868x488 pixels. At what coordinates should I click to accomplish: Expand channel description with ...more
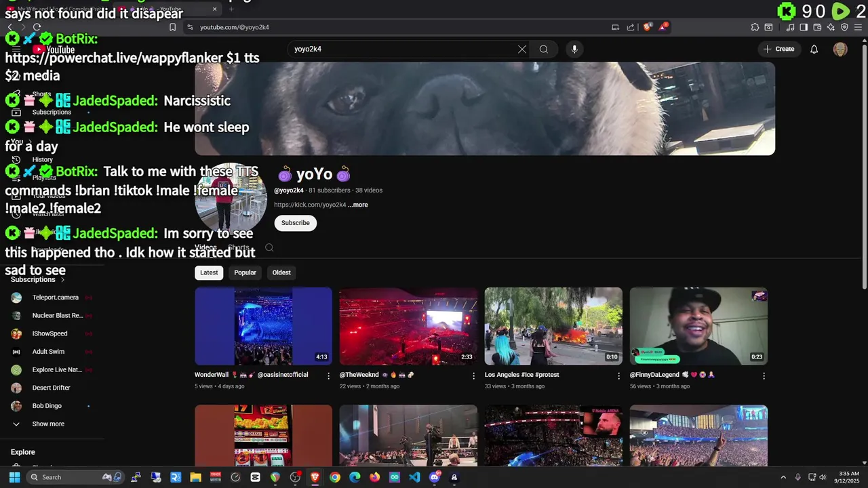point(358,205)
